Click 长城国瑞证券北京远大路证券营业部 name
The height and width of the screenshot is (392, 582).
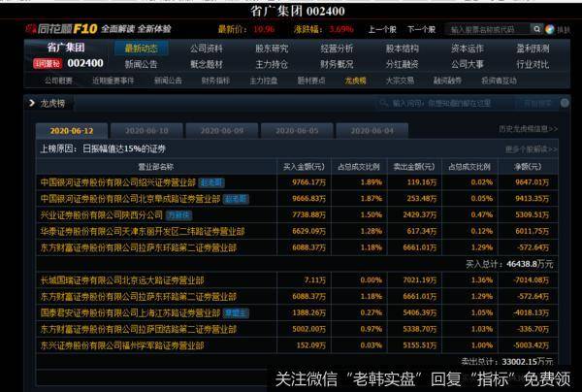point(122,280)
